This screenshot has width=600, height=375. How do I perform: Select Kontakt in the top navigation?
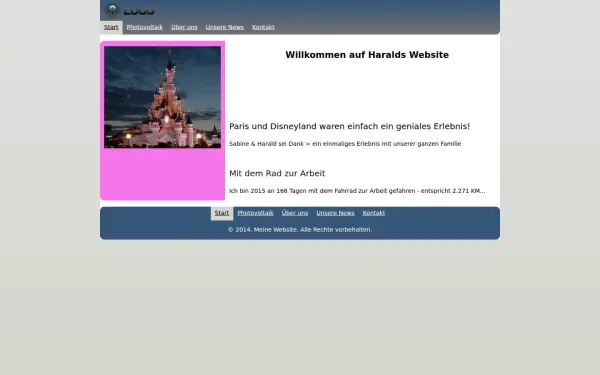click(x=263, y=27)
